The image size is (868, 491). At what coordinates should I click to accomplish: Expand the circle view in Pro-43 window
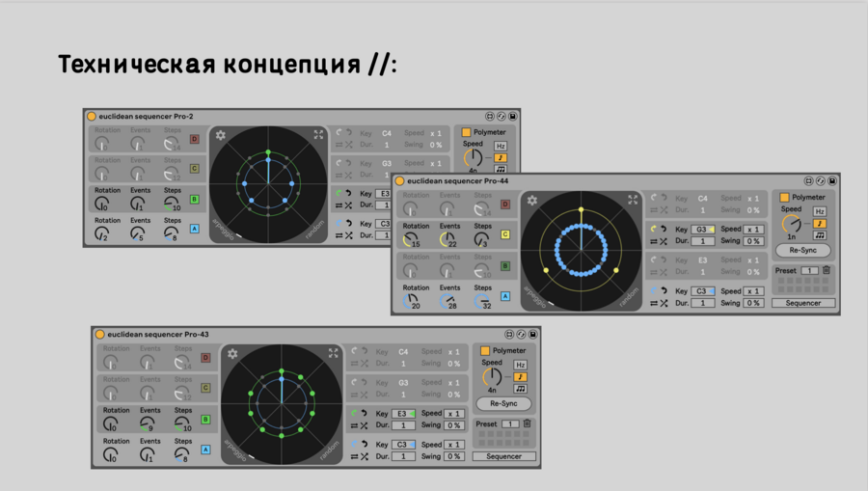[334, 353]
